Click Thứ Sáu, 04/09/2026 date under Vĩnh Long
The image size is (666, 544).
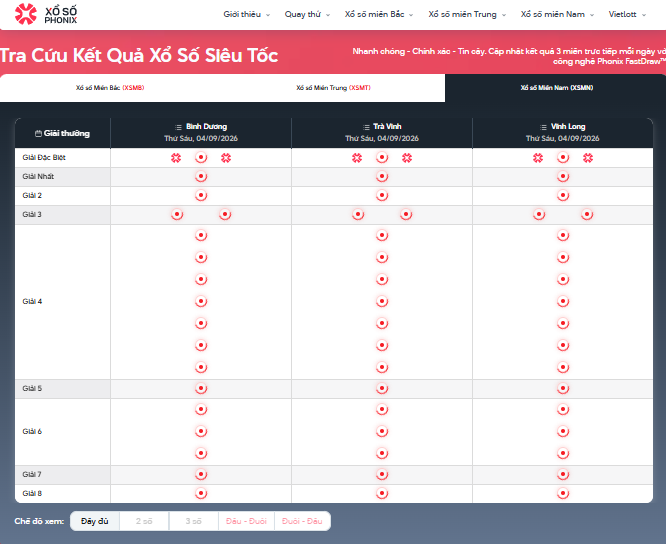tap(563, 138)
